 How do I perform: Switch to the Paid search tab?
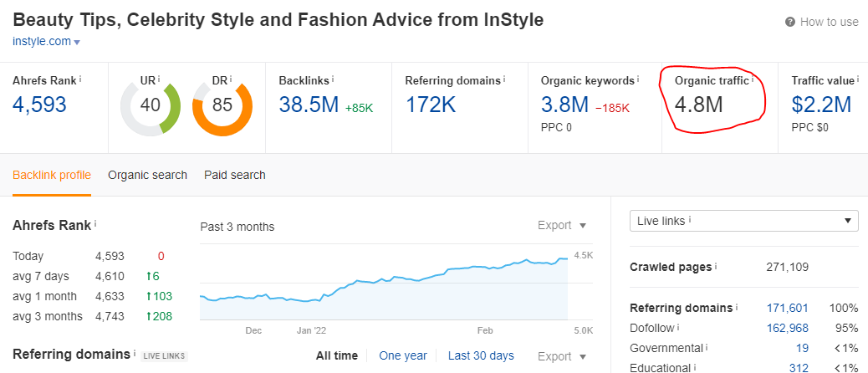point(235,175)
